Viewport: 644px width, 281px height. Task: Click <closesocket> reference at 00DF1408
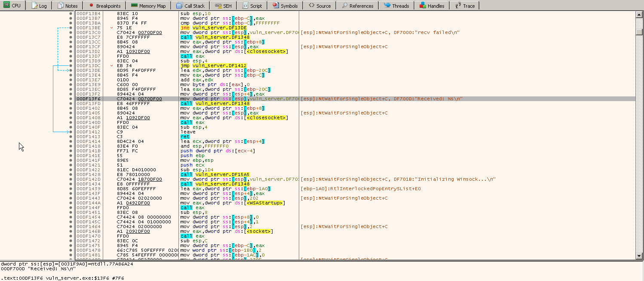point(266,117)
